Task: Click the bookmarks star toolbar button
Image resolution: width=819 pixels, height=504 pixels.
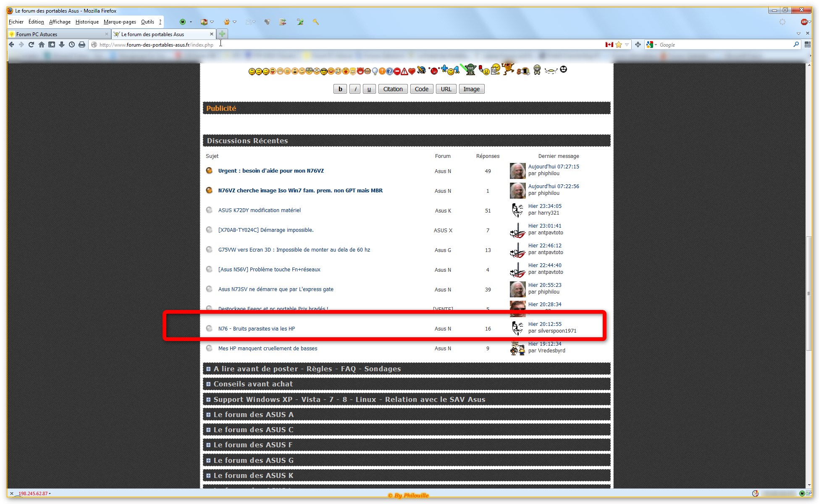Action: [52, 45]
